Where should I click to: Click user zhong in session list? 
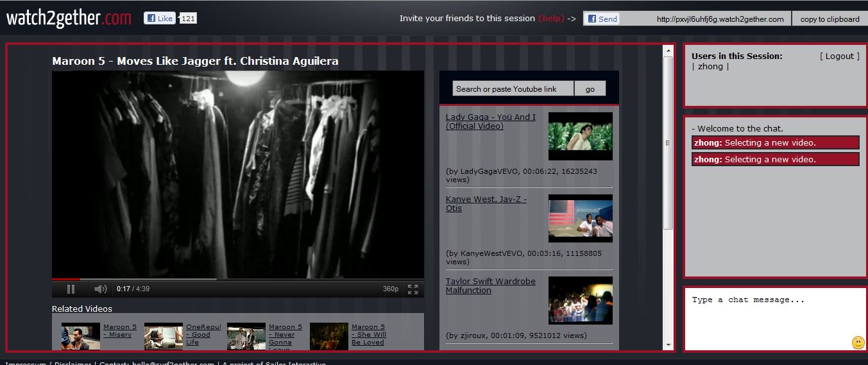click(710, 66)
